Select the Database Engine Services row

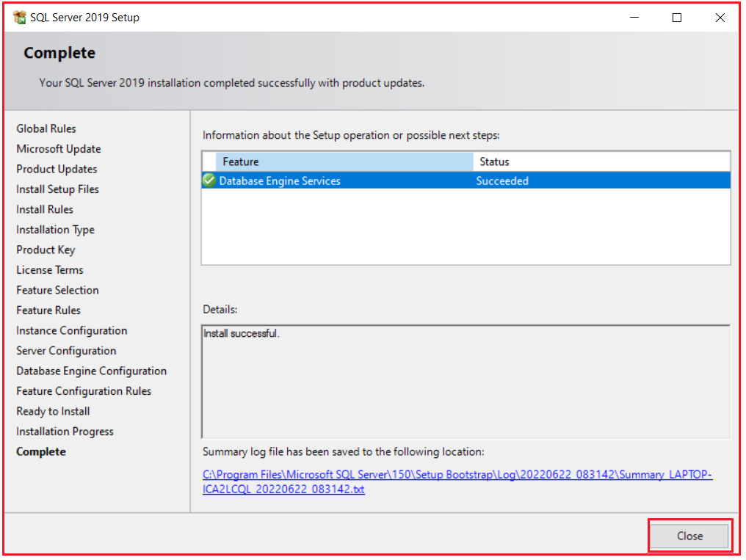(x=466, y=181)
